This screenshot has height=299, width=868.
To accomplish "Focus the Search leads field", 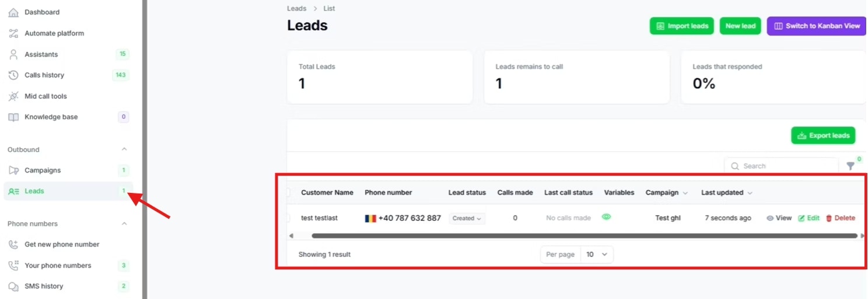I will (782, 166).
